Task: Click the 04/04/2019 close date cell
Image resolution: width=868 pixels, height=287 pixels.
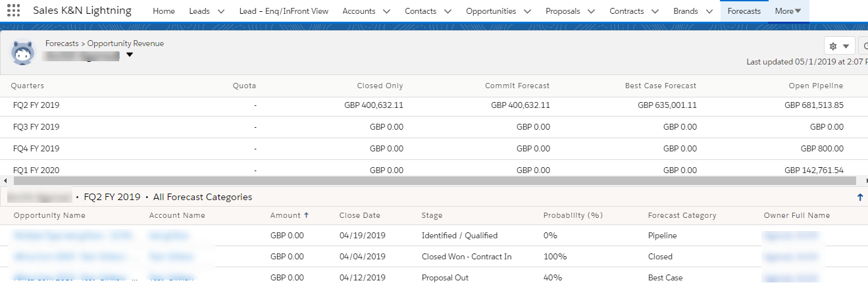Action: (362, 256)
